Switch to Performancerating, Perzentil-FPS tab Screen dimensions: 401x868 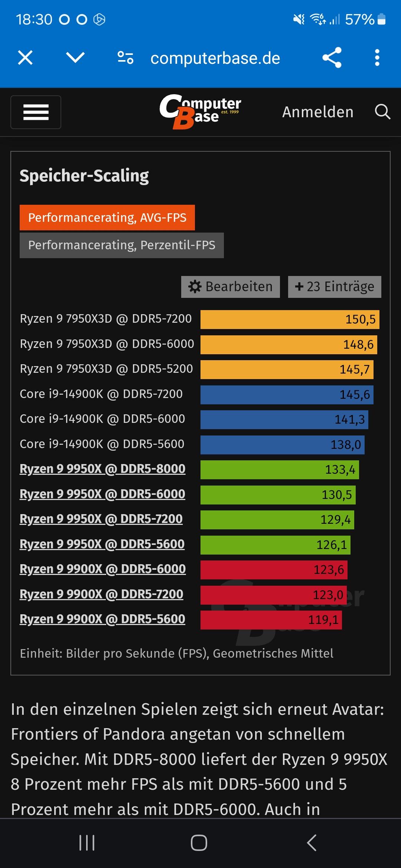pyautogui.click(x=122, y=245)
